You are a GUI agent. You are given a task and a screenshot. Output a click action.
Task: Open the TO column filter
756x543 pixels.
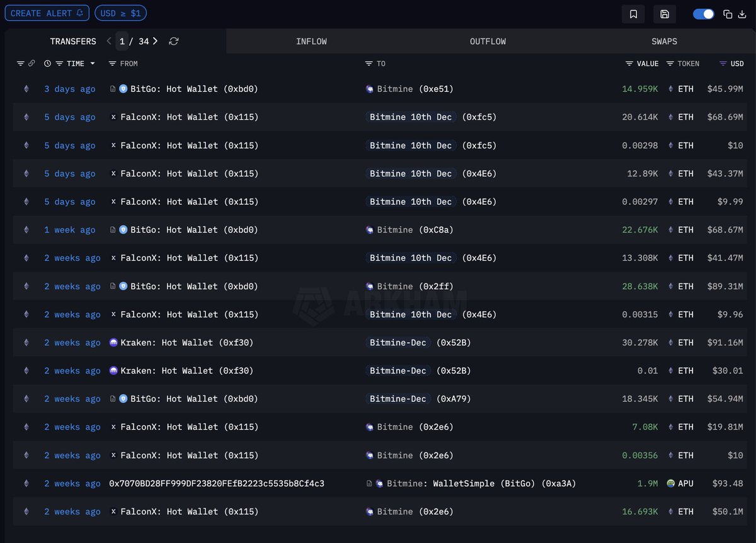369,64
